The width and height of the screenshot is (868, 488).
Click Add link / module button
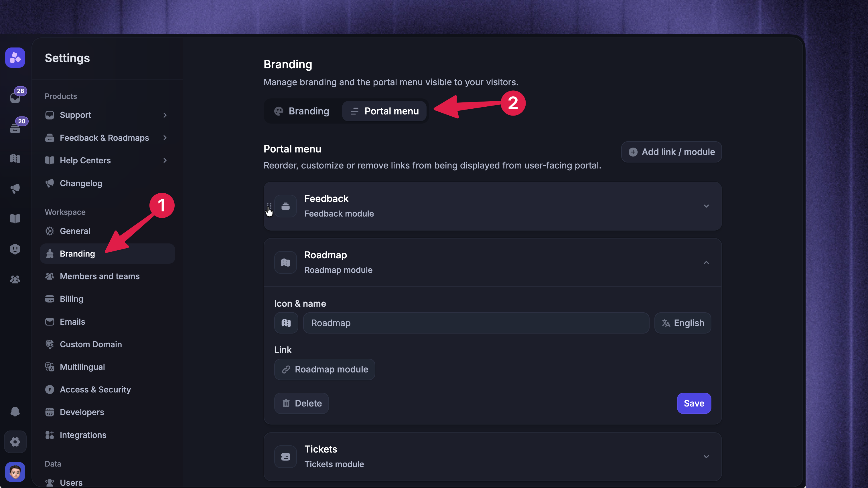click(x=671, y=152)
